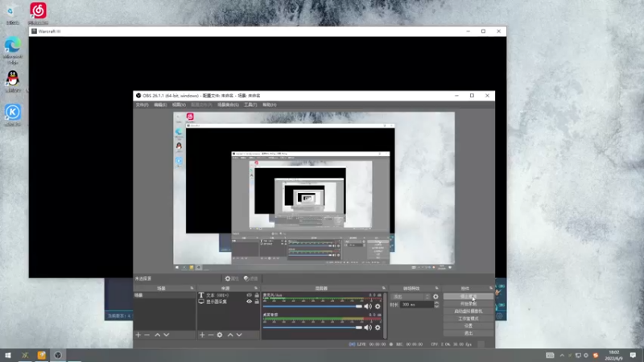
Task: Click the source Filters button above the panels
Action: [x=251, y=278]
